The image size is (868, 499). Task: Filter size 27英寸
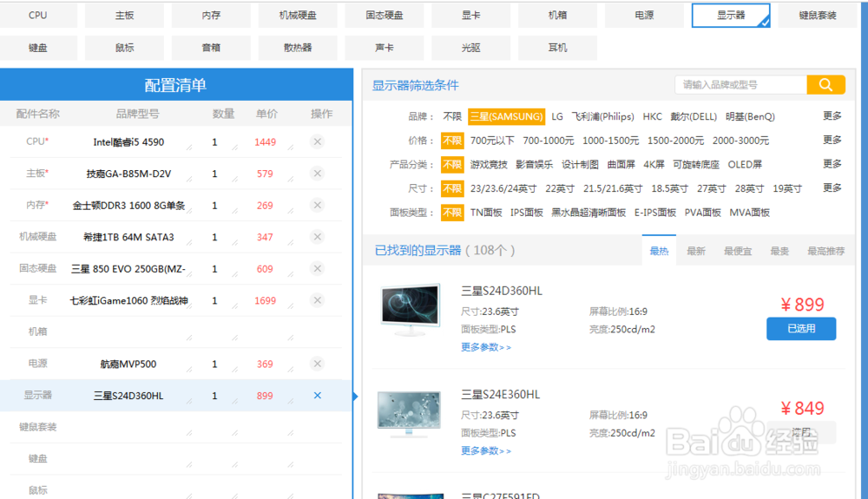point(712,188)
